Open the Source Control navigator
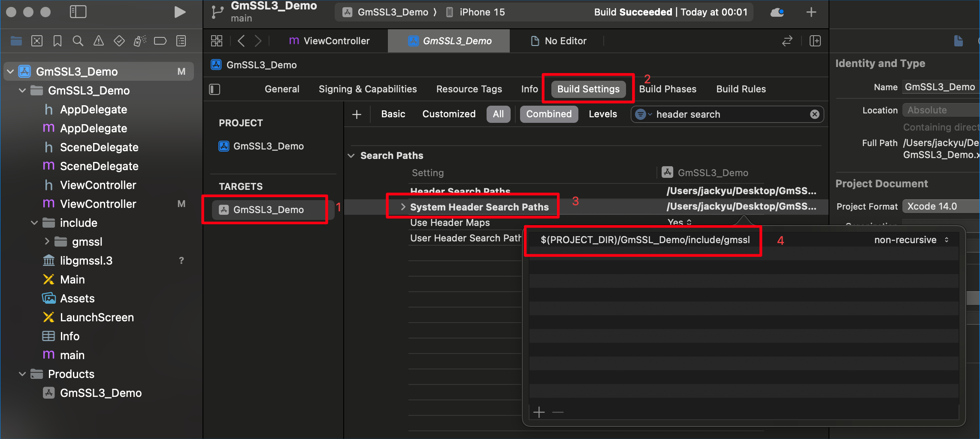980x439 pixels. 37,41
